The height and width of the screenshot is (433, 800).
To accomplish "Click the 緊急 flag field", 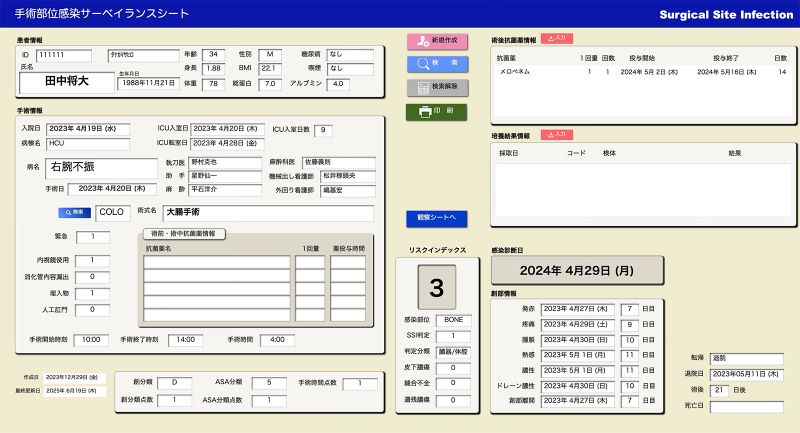I will pos(93,237).
